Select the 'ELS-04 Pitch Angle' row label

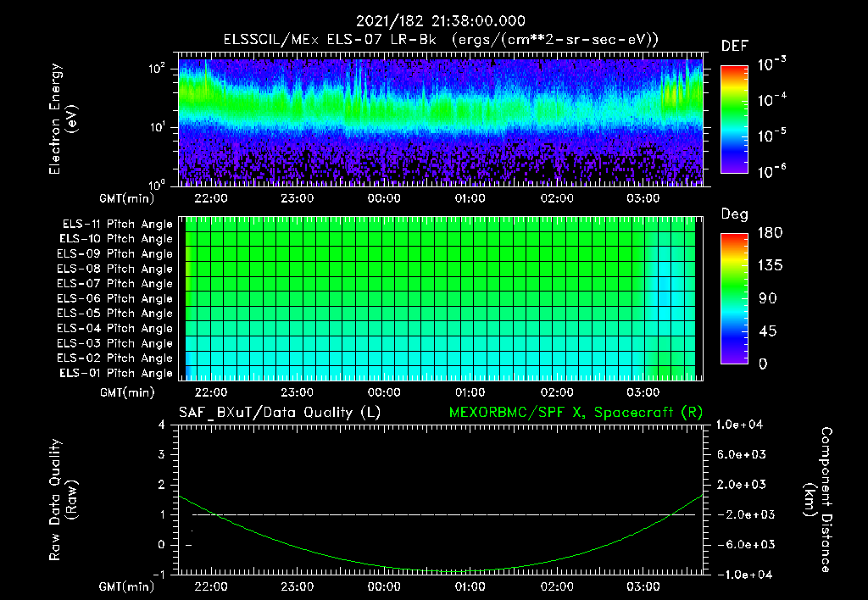[114, 329]
